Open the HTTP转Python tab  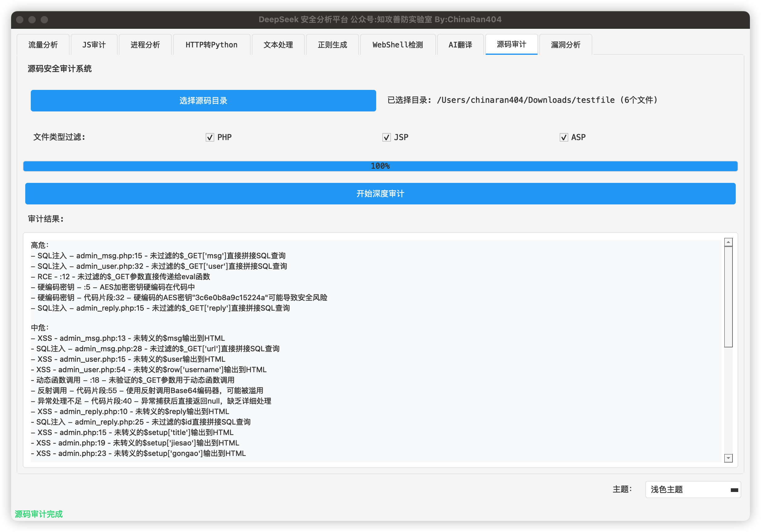(x=211, y=45)
